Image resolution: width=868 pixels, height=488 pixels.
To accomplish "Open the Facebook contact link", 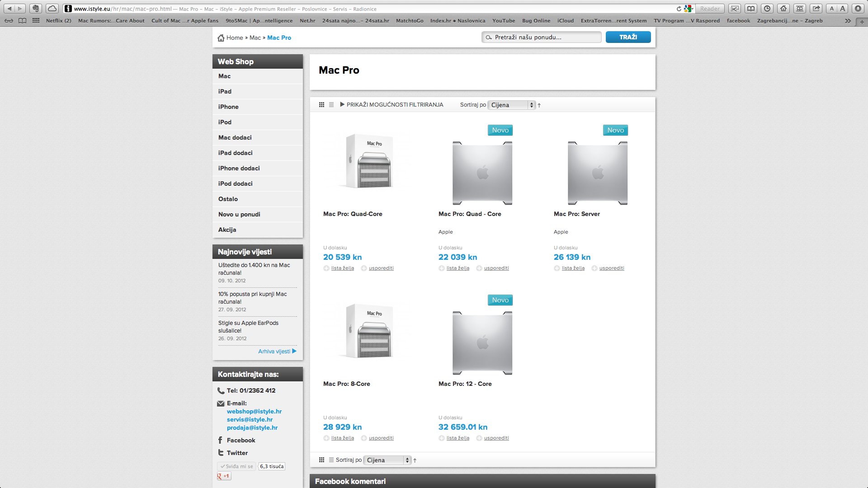I will coord(241,441).
